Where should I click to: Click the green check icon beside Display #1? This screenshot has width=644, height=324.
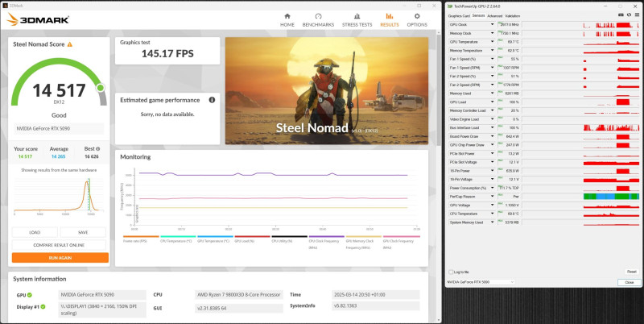point(43,307)
